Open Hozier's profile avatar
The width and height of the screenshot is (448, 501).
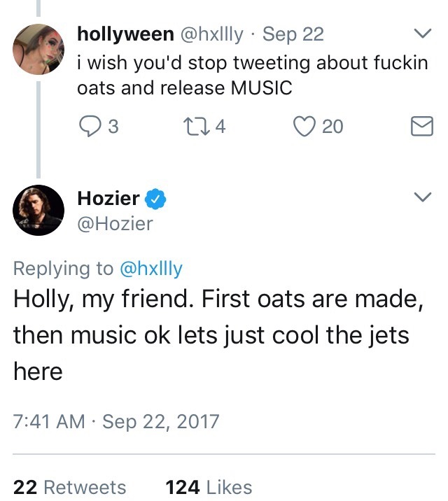pos(37,211)
